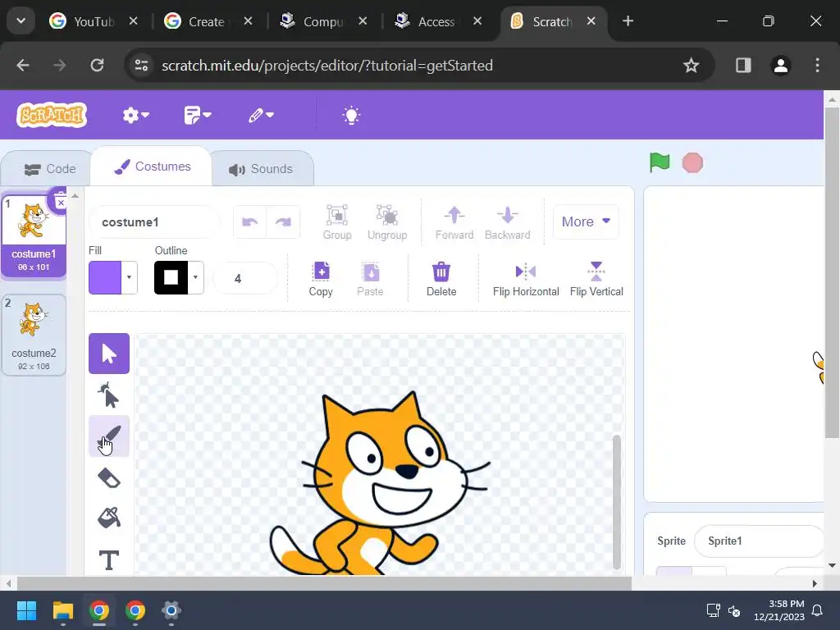This screenshot has width=840, height=630.
Task: Select the costume2 thumbnail
Action: (x=34, y=335)
